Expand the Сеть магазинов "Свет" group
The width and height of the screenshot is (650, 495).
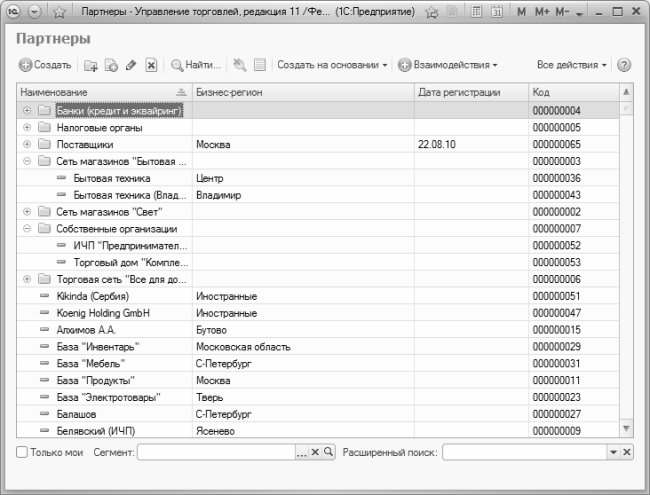click(x=27, y=211)
